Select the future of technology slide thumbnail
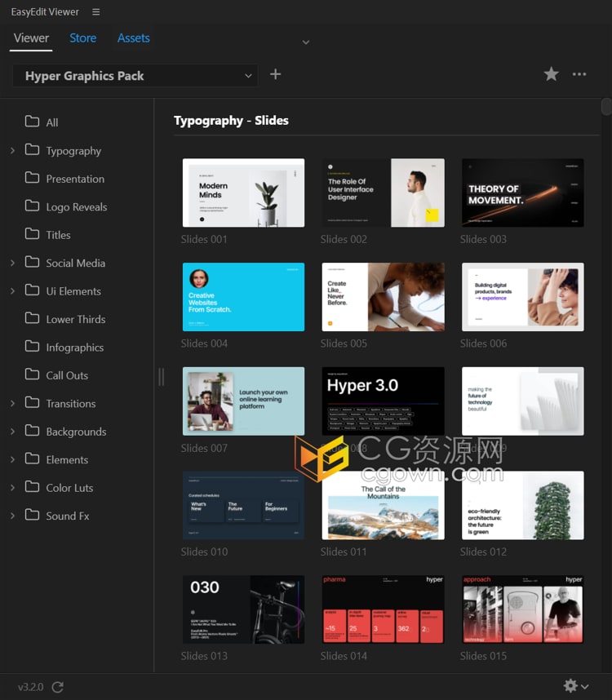612x700 pixels. (x=523, y=401)
